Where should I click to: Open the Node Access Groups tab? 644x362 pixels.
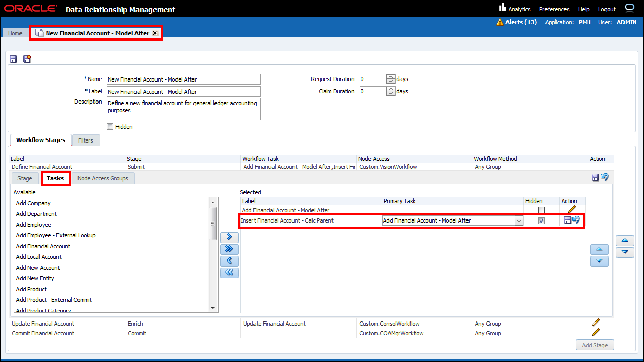tap(103, 178)
